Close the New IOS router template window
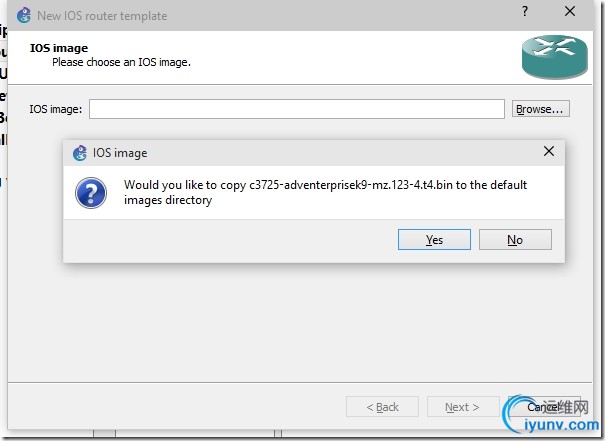Screen dimensions: 605x441 point(570,11)
